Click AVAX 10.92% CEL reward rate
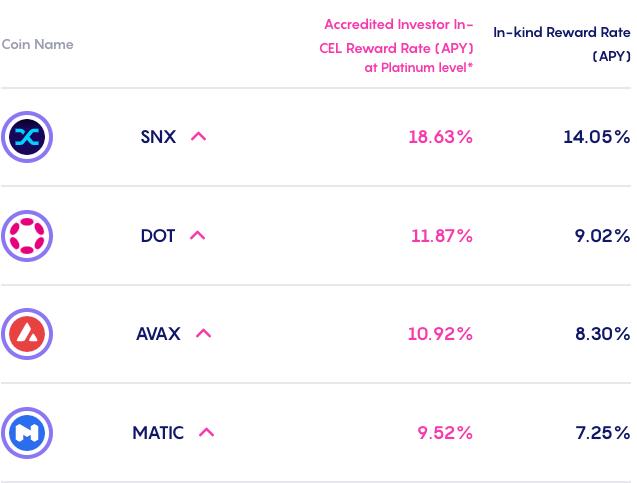Screen dimensions: 637x483 [440, 334]
